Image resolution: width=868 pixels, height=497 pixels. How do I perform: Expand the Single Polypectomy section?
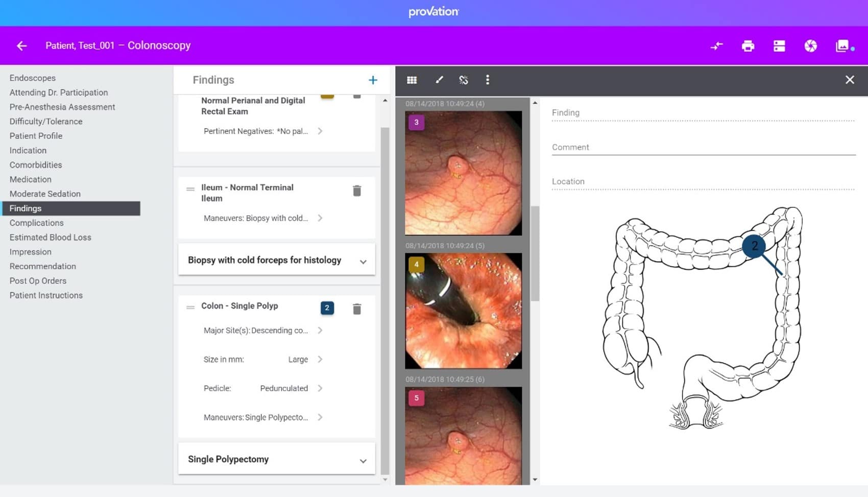click(x=363, y=460)
